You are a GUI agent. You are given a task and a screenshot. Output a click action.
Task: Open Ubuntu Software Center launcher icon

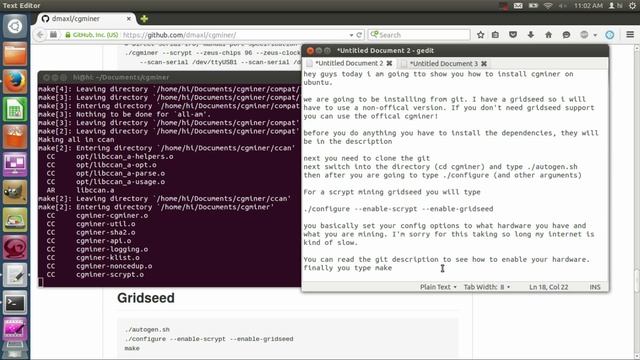[15, 137]
